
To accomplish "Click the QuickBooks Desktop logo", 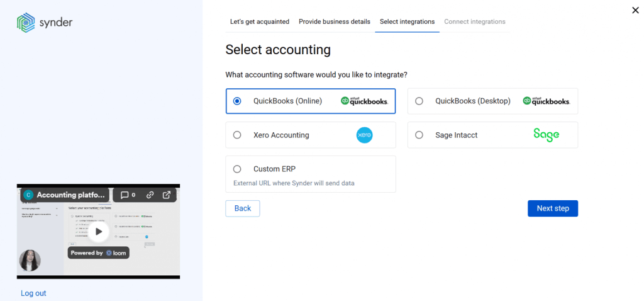I will pos(546,101).
